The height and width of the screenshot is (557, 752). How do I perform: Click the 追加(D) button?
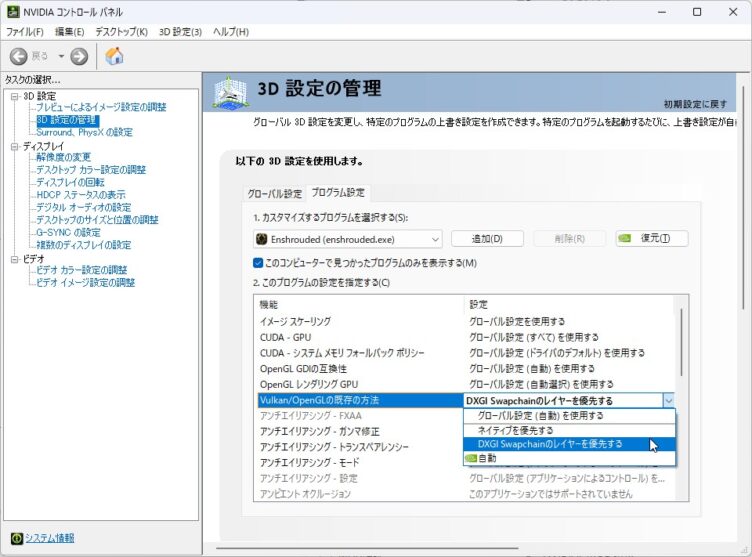point(487,238)
